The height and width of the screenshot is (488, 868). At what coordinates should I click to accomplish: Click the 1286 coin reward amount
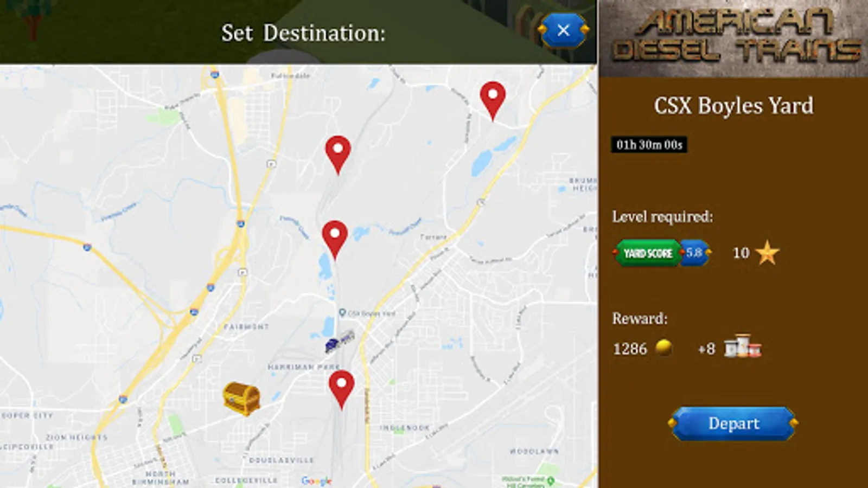(x=630, y=349)
